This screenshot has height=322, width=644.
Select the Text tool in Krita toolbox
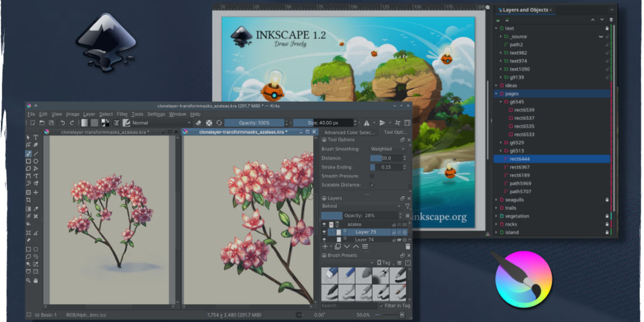[x=36, y=137]
